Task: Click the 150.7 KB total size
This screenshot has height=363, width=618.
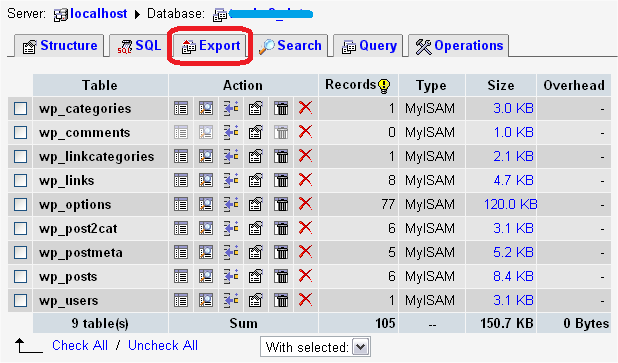Action: (x=506, y=324)
